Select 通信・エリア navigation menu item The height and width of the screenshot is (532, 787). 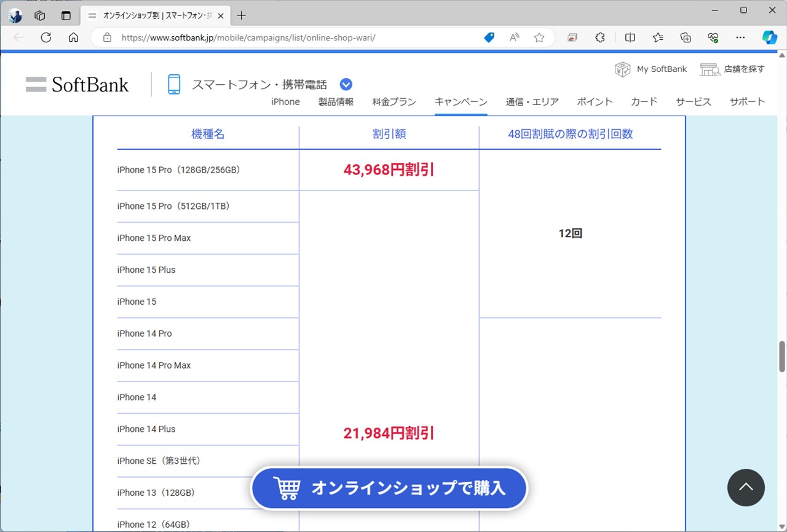pyautogui.click(x=532, y=102)
